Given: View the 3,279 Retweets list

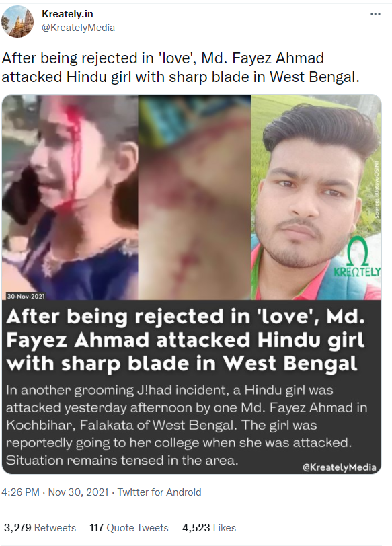Looking at the screenshot, I should point(40,528).
